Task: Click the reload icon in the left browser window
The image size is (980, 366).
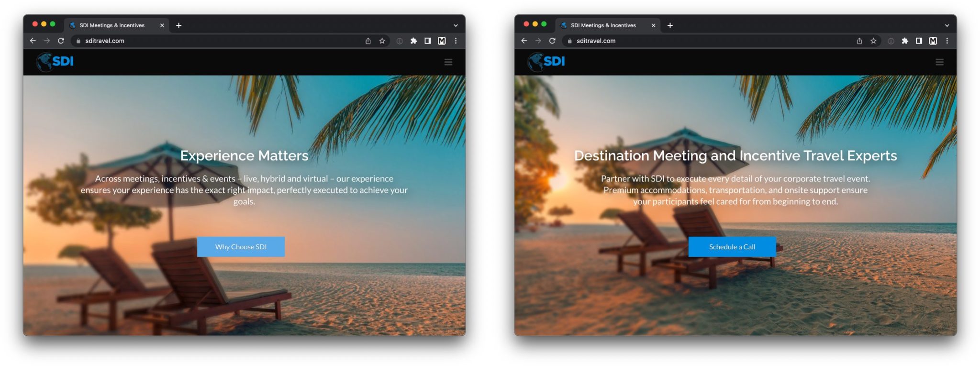Action: click(61, 41)
